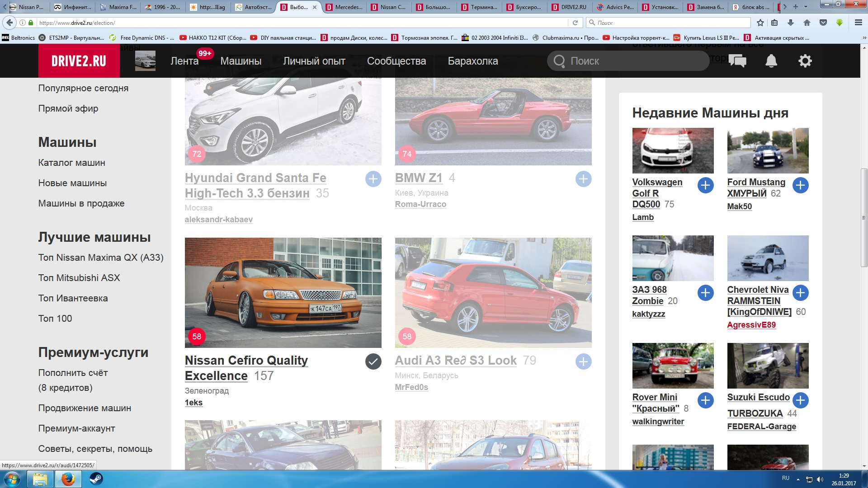Vote plus for BMW Z1

[x=584, y=179]
